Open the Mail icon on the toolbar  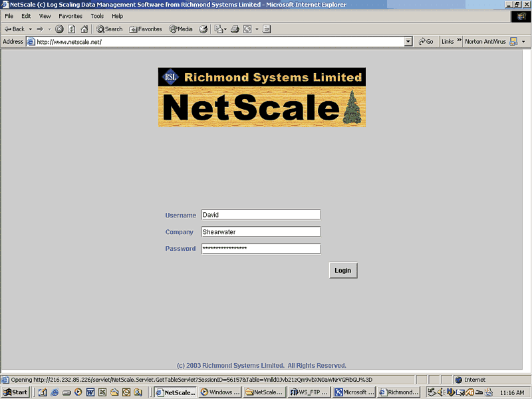217,29
